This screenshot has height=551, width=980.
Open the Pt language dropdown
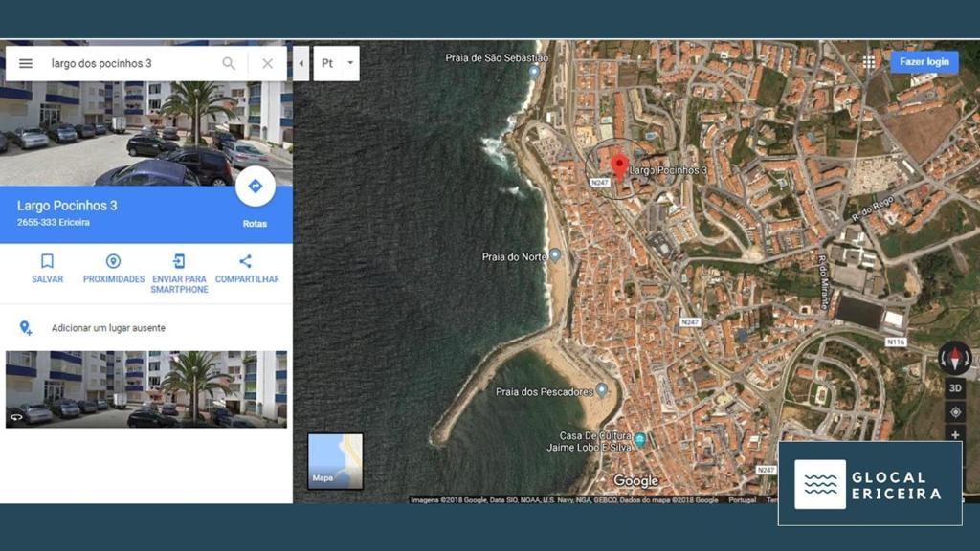336,63
